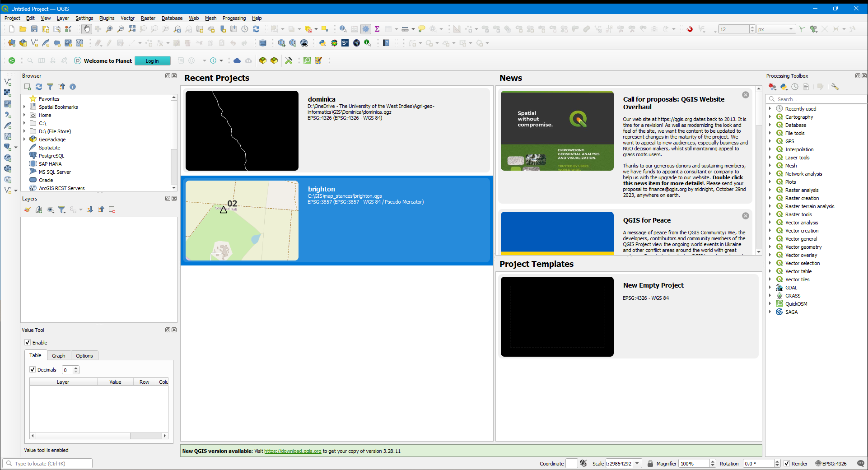Open the Vector menu
Screen dimensions: 868x470
click(127, 18)
